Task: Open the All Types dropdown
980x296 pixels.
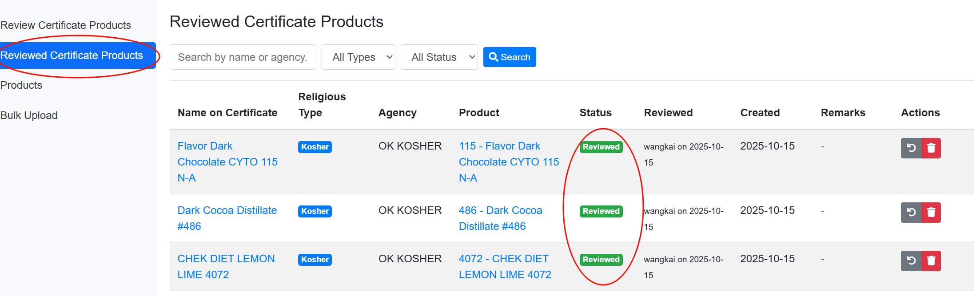Action: [359, 57]
